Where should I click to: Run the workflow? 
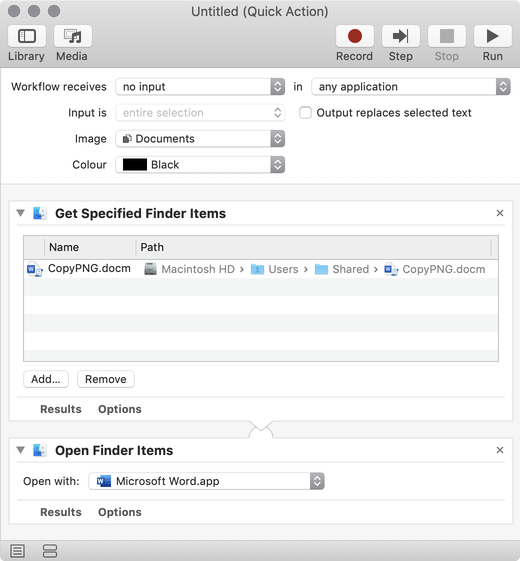point(492,36)
